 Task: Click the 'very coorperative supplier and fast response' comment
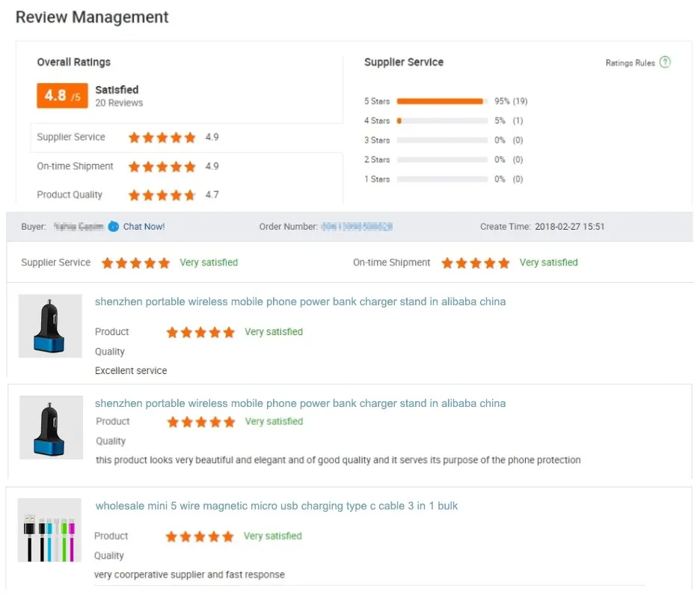(x=189, y=575)
